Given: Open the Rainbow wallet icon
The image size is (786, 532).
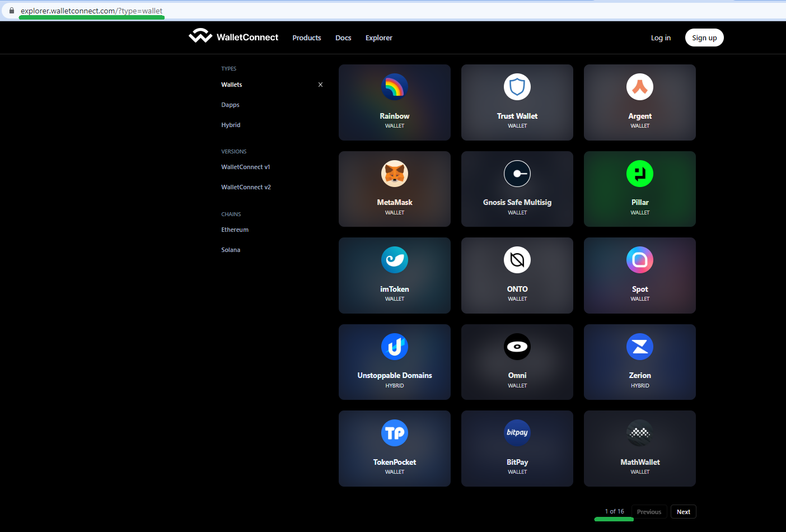Looking at the screenshot, I should coord(395,87).
